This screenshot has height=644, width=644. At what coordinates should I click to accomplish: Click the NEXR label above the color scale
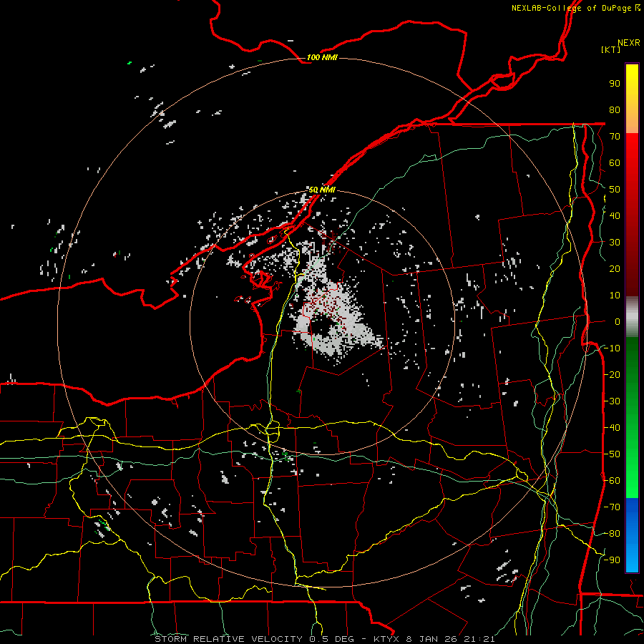tap(629, 43)
